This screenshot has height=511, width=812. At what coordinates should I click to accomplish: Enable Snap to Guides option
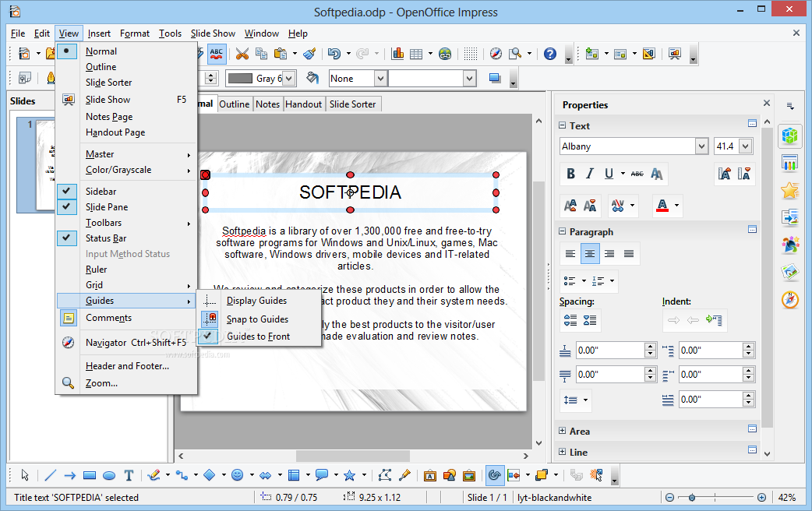259,319
